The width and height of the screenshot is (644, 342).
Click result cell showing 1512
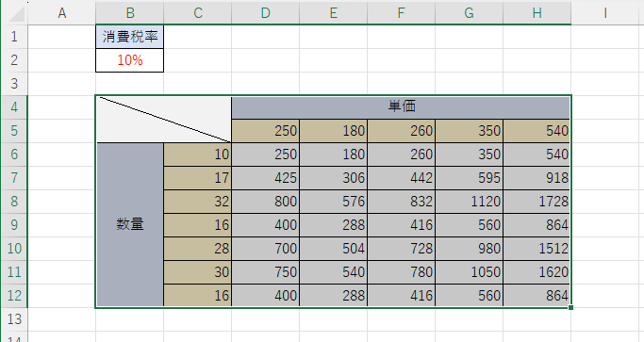point(537,249)
